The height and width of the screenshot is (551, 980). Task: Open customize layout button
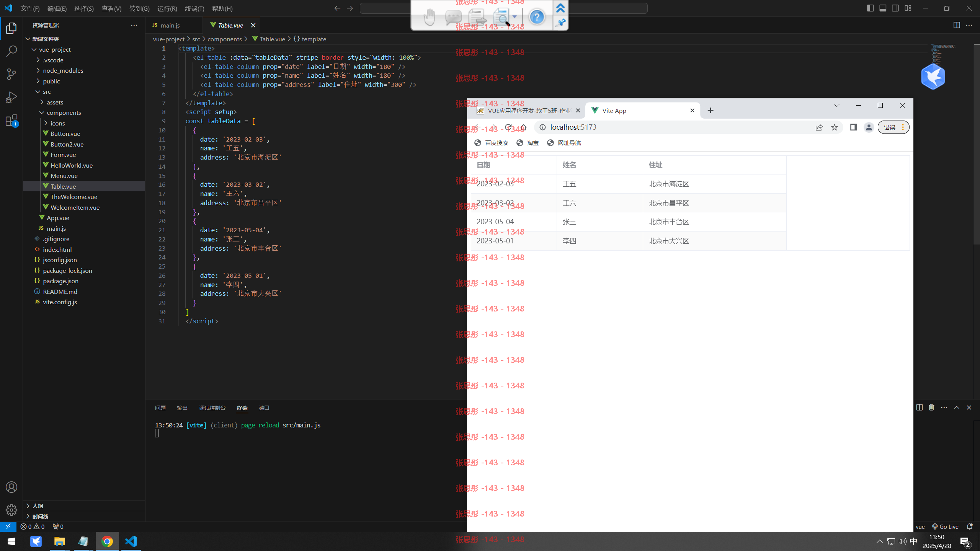(x=908, y=8)
